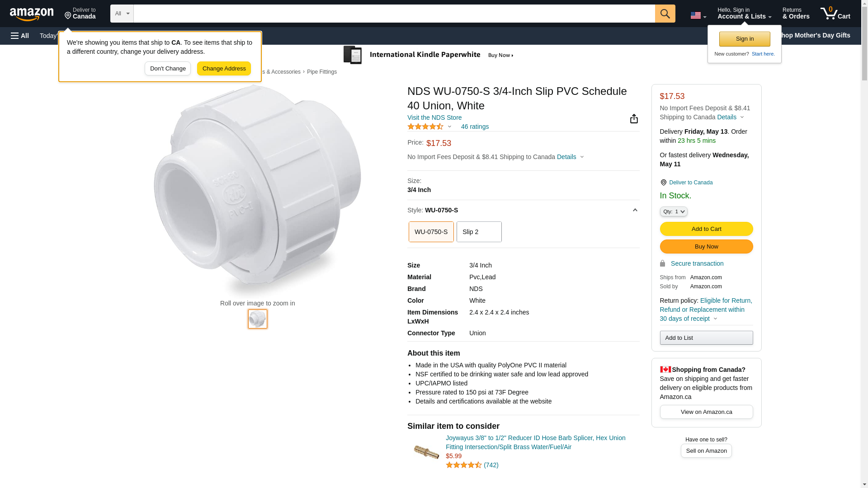
Task: Click the Deliver to Canada location icon
Action: click(663, 183)
